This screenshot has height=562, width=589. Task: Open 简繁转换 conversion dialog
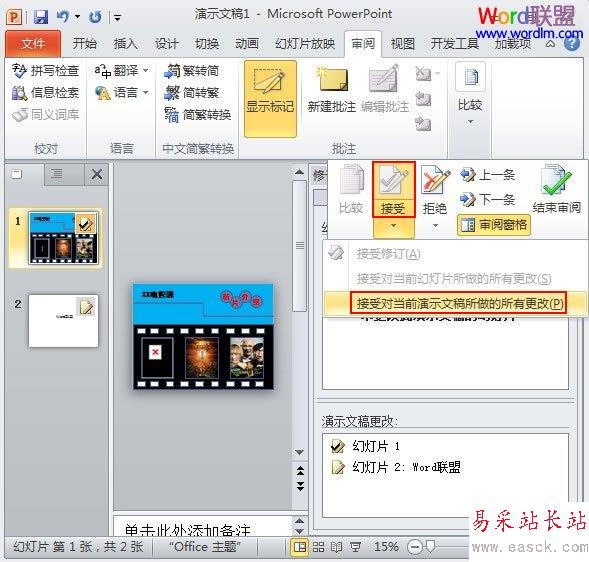pos(198,115)
